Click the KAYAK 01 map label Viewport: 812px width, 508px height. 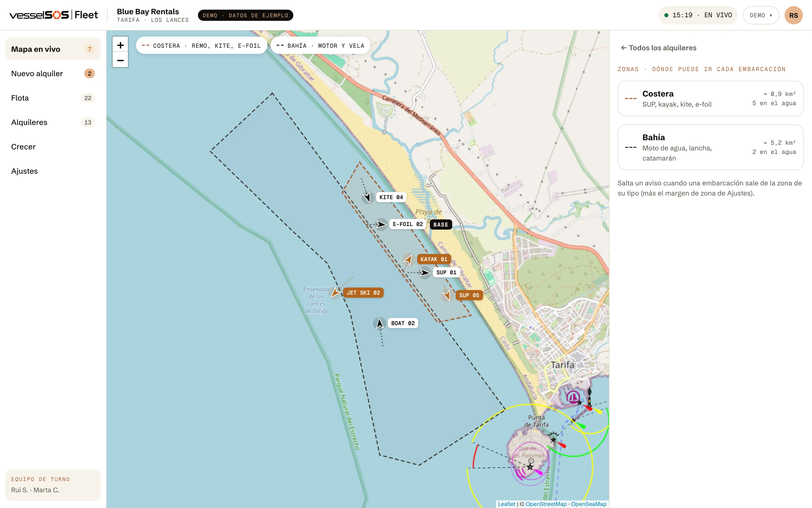coord(434,259)
